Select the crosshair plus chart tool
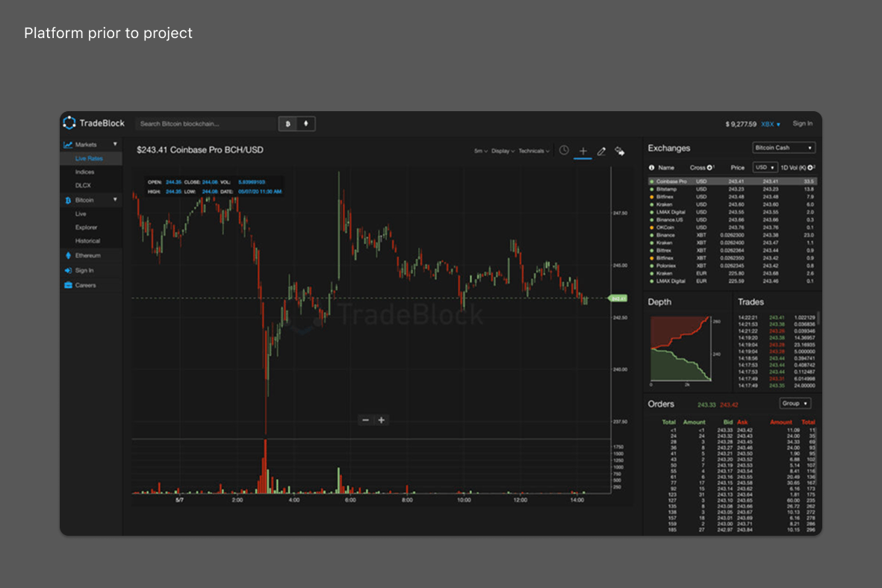This screenshot has height=588, width=882. click(583, 151)
